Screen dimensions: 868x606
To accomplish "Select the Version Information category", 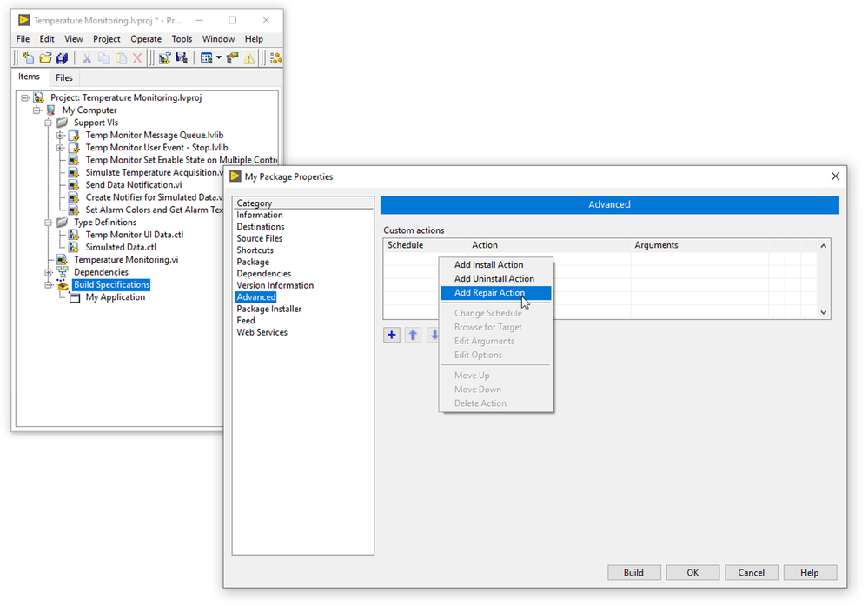I will tap(275, 285).
